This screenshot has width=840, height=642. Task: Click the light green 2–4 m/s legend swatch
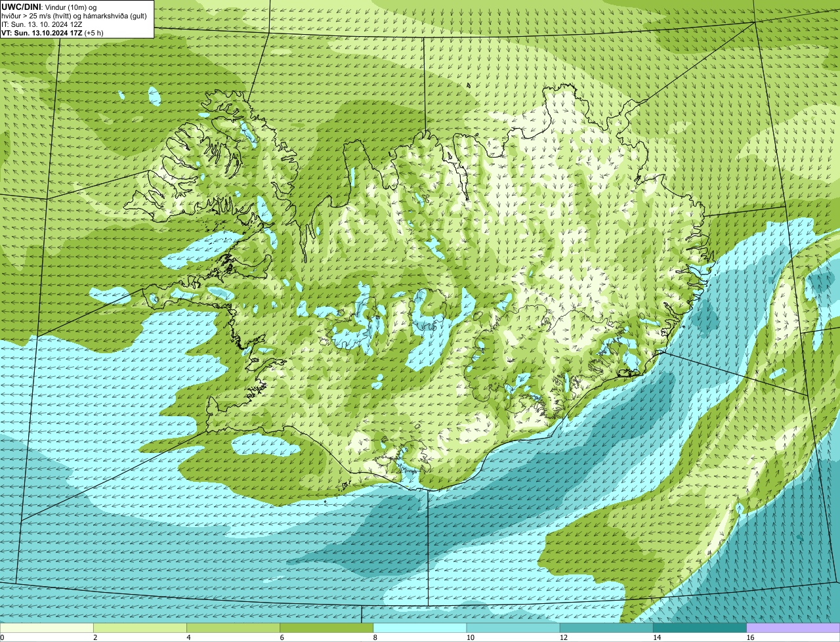pos(140,628)
